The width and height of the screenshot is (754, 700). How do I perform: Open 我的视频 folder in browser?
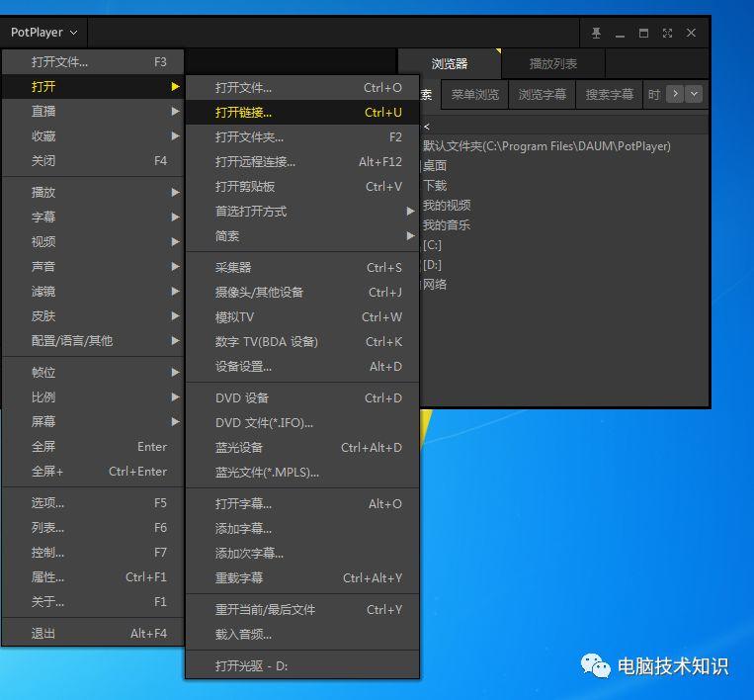point(447,206)
